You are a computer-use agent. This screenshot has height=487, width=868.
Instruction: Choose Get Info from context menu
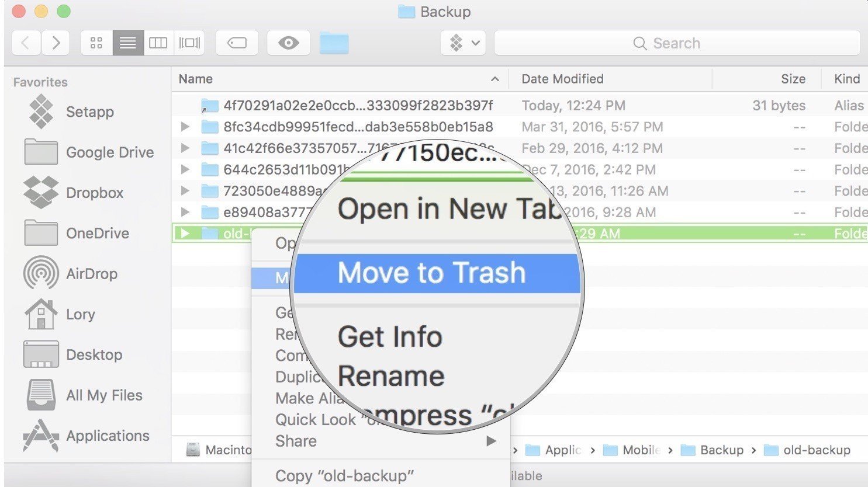pyautogui.click(x=390, y=337)
